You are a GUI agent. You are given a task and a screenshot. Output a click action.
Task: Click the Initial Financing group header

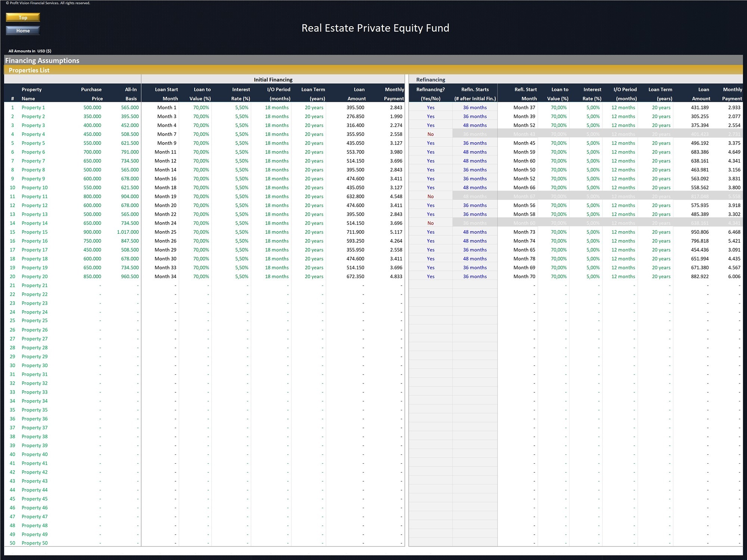(273, 80)
